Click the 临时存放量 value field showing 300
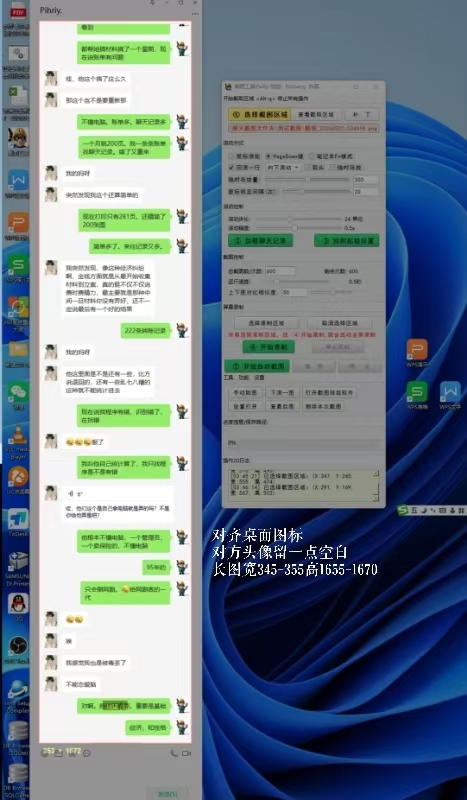The height and width of the screenshot is (800, 467). tap(366, 180)
